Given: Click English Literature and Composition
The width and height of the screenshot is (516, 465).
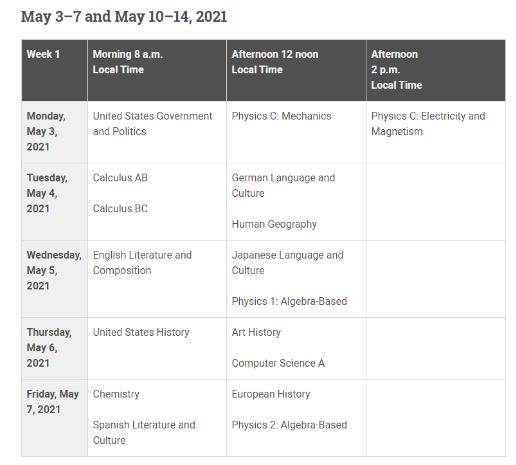Looking at the screenshot, I should [x=142, y=263].
